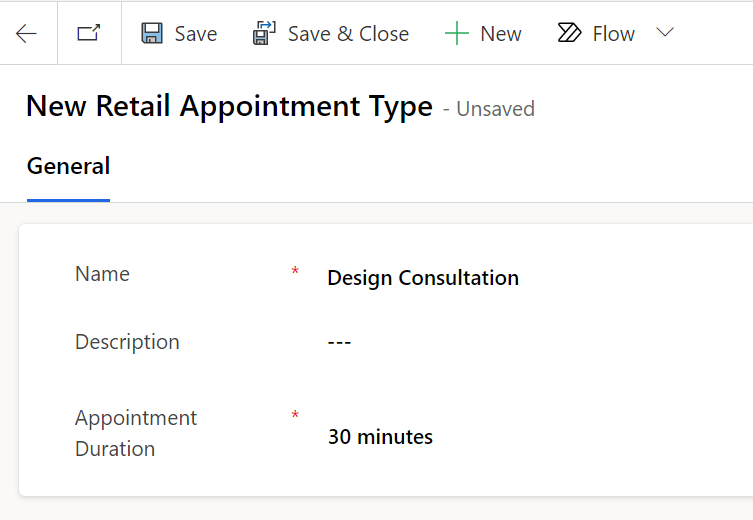
Task: Click the Name field label
Action: [102, 274]
